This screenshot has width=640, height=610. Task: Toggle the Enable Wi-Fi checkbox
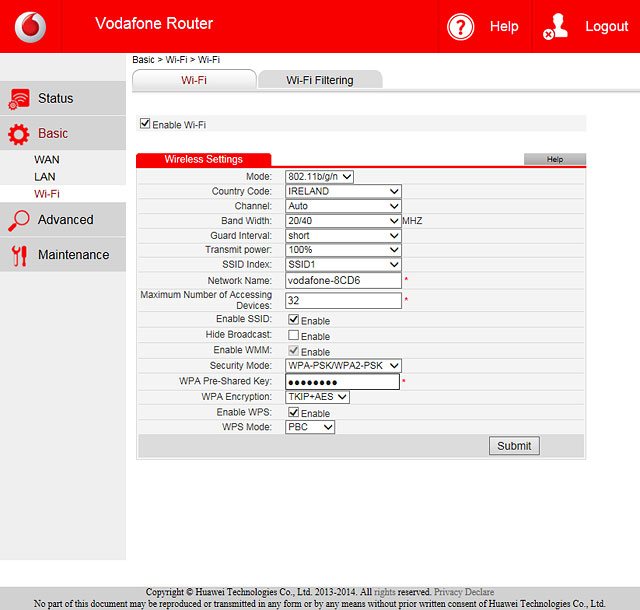(145, 124)
